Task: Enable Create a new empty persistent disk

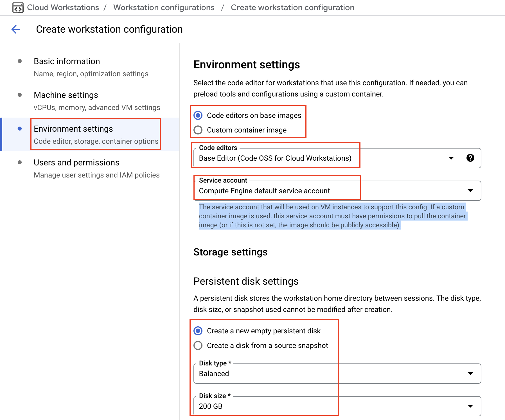Action: 198,331
